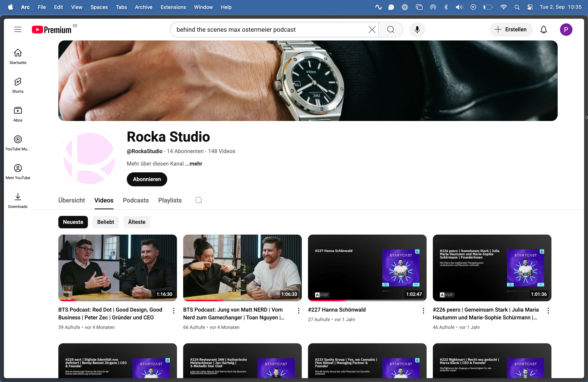Go to Startseite in sidebar
This screenshot has width=588, height=382.
pos(18,57)
